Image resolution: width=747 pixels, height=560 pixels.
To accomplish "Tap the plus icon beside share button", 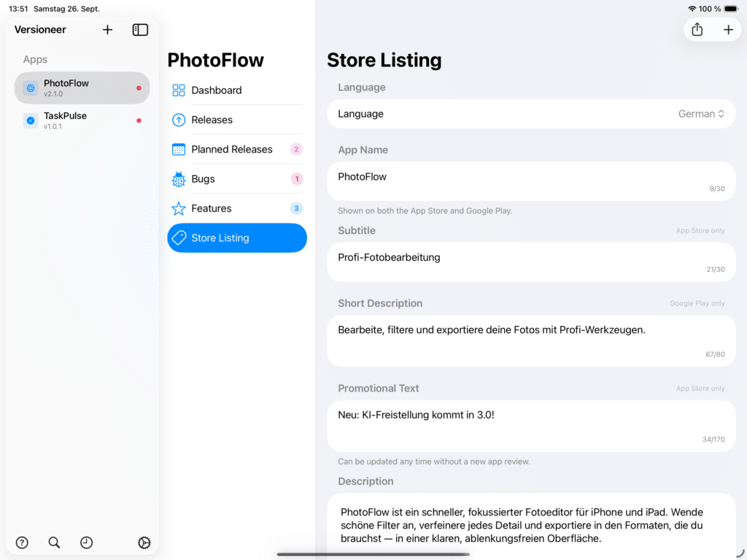I will tap(728, 29).
